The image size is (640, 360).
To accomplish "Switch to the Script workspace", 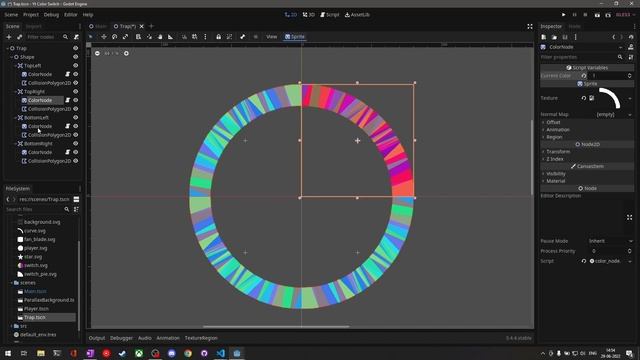I will [x=329, y=15].
